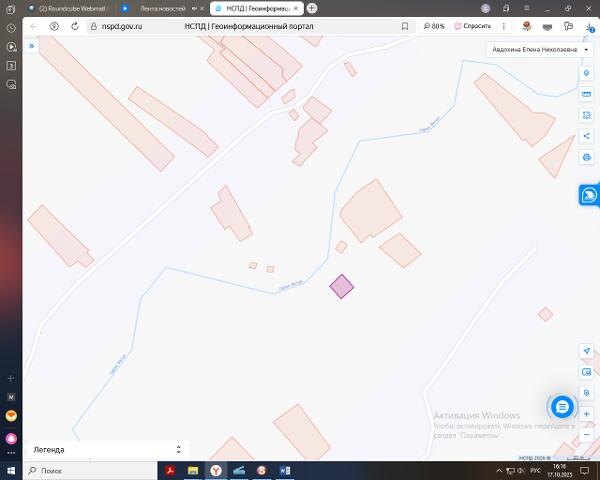Click the share map icon
The image size is (600, 480).
point(586,136)
